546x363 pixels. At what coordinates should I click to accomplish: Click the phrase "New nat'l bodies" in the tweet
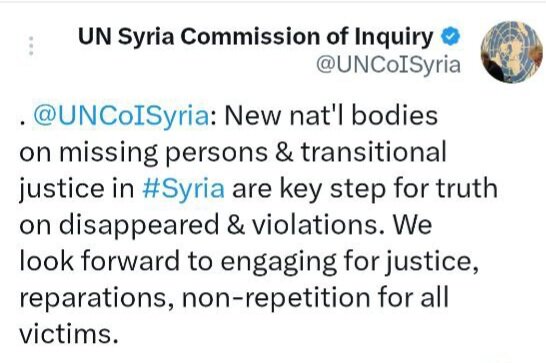click(331, 116)
